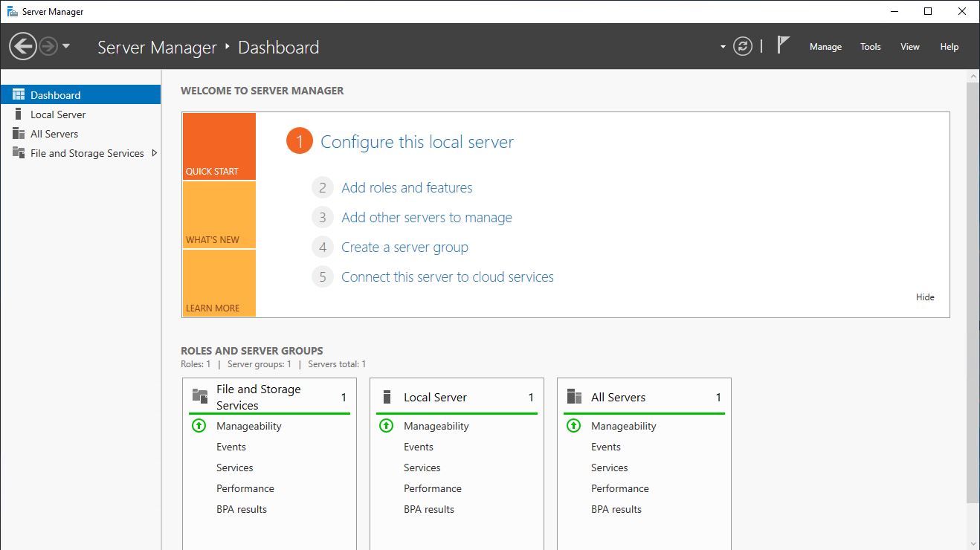This screenshot has height=550, width=980.
Task: Open the View menu
Action: coord(910,47)
